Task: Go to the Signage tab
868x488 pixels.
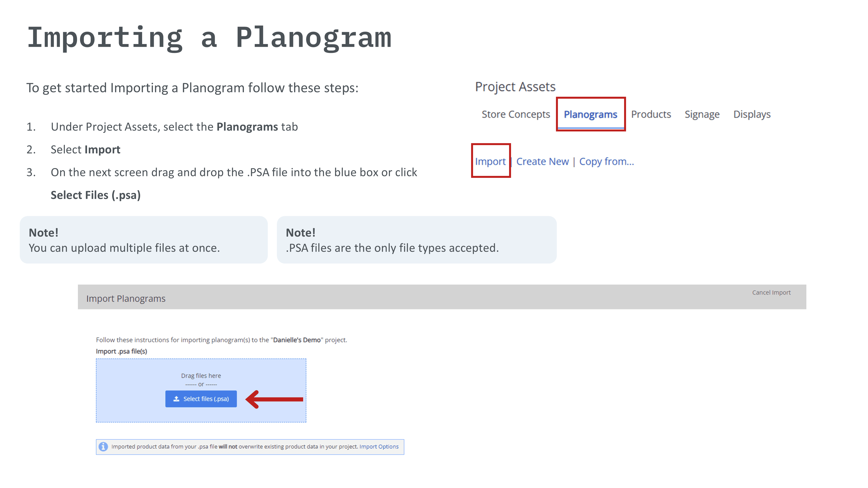Action: click(x=702, y=115)
